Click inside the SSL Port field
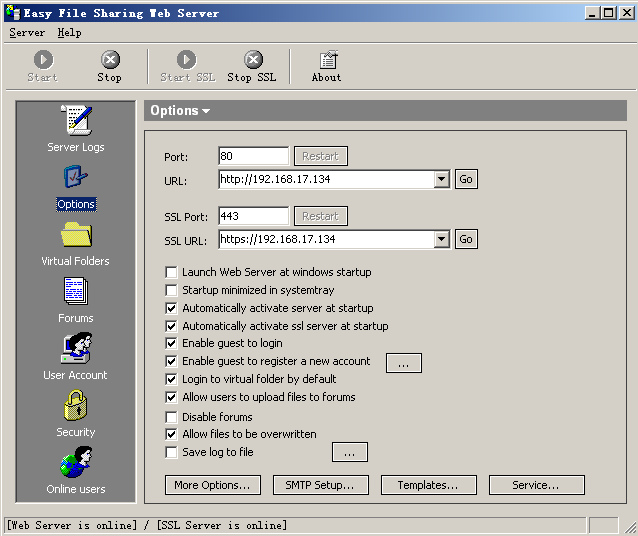Viewport: 638px width, 536px height. coord(253,216)
